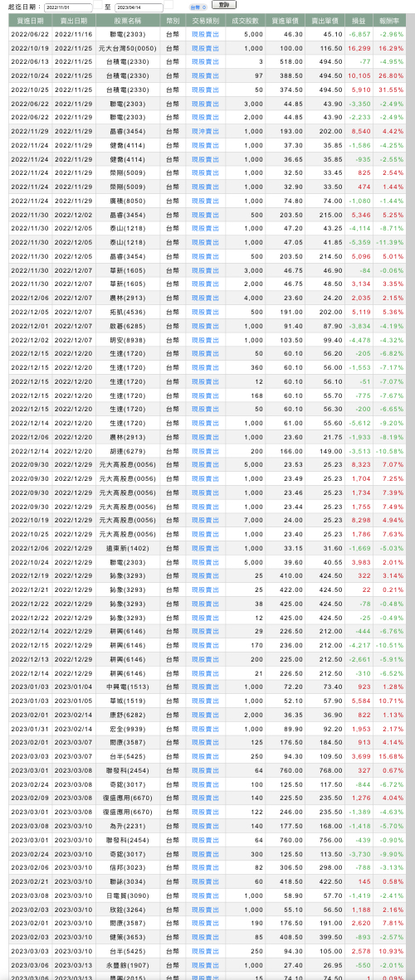
Task: Open 現股賣出 link for 遠東新(1402) row
Action: point(205,548)
